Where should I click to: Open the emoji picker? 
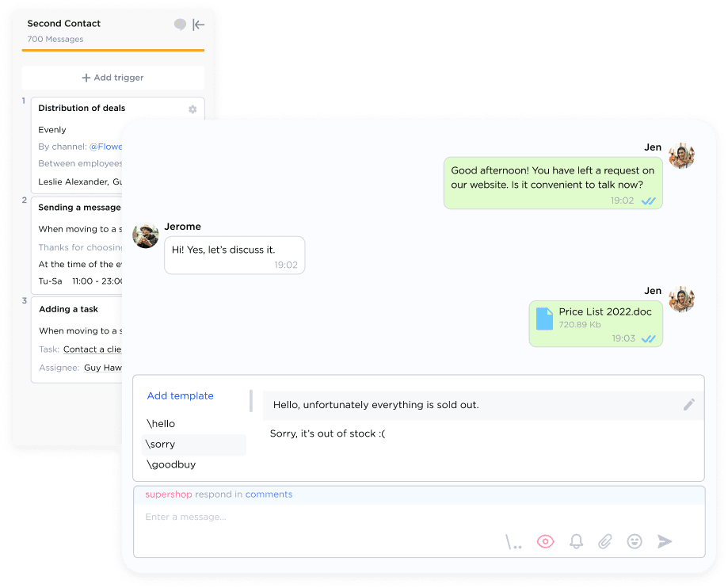634,541
